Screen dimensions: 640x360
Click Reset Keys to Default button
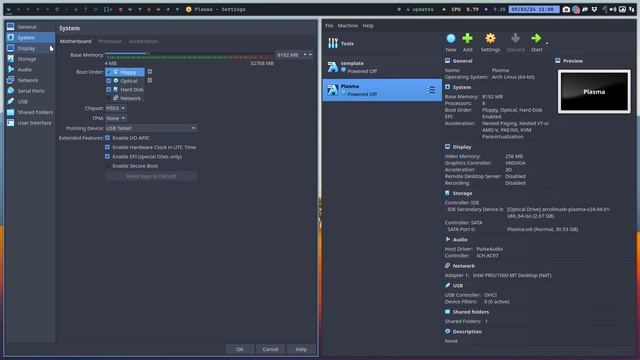tap(151, 176)
